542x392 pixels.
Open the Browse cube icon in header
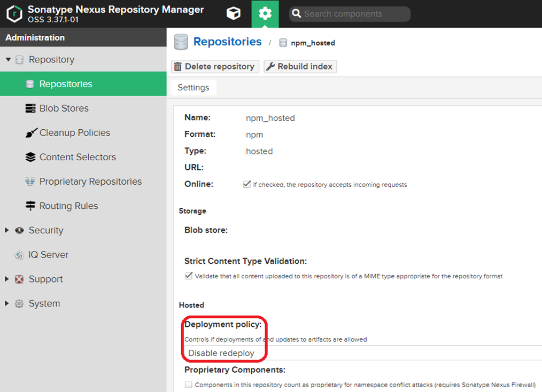234,13
